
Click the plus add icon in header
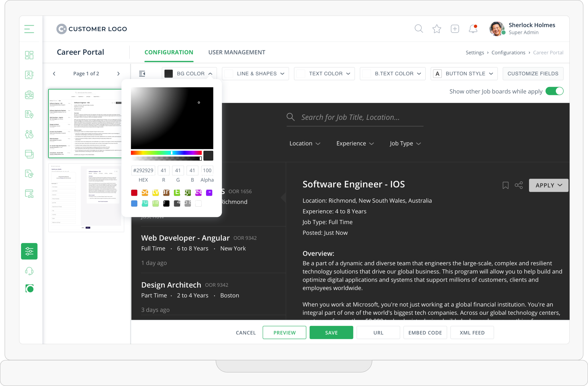tap(455, 29)
